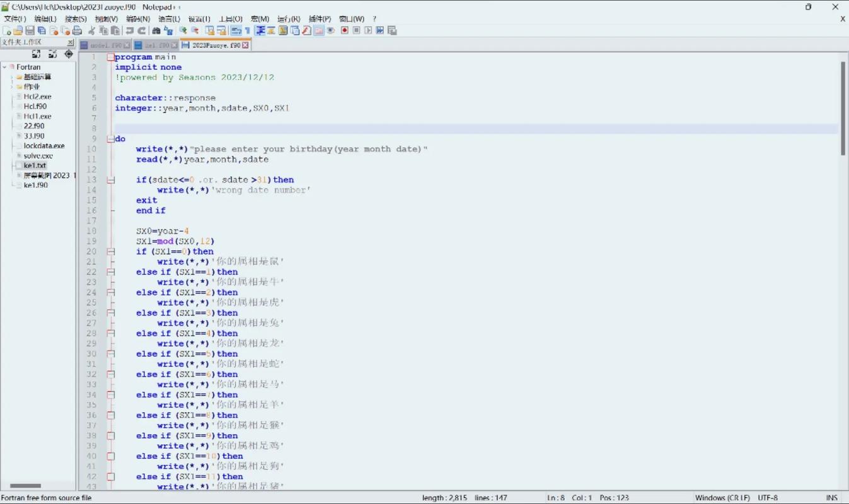The height and width of the screenshot is (504, 849).
Task: Open the 语言(L) menu
Action: pos(169,19)
